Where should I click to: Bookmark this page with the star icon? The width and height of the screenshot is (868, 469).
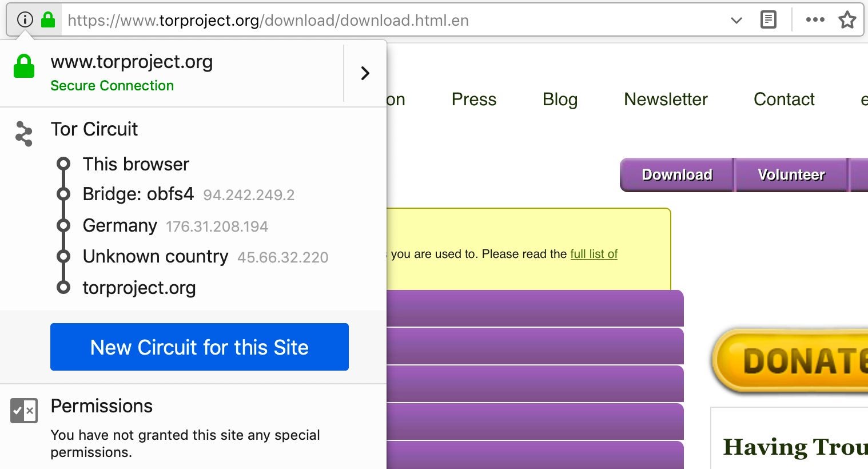point(847,20)
